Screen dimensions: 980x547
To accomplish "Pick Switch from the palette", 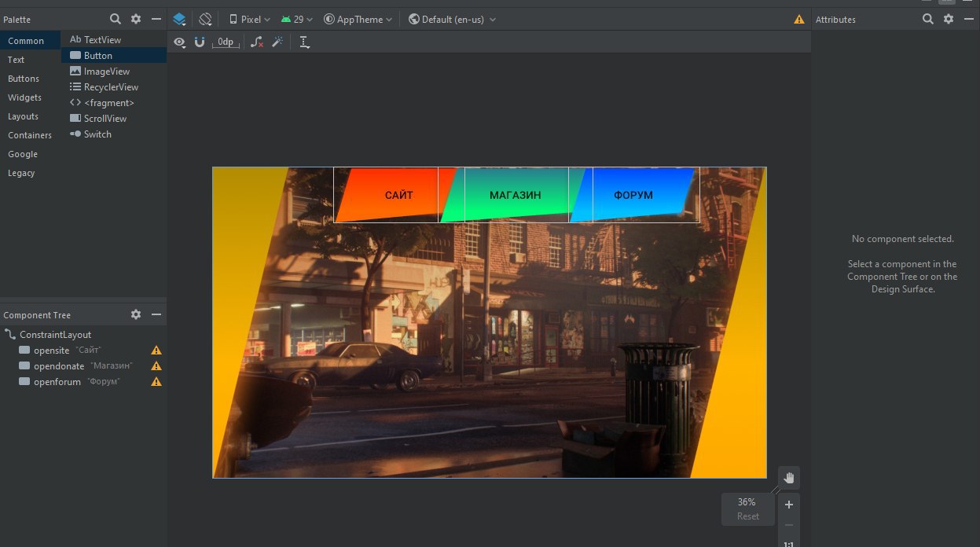I will tap(114, 134).
